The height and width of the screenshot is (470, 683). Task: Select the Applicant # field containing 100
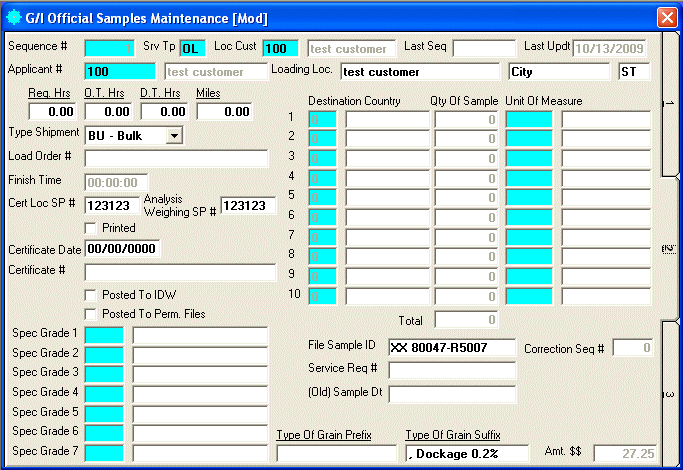point(120,71)
